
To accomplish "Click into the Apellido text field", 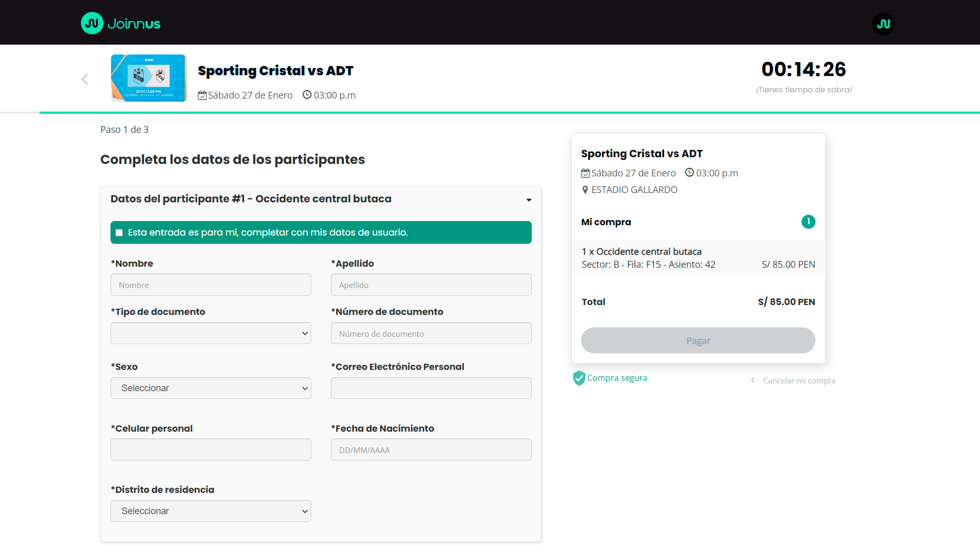I will [x=431, y=285].
